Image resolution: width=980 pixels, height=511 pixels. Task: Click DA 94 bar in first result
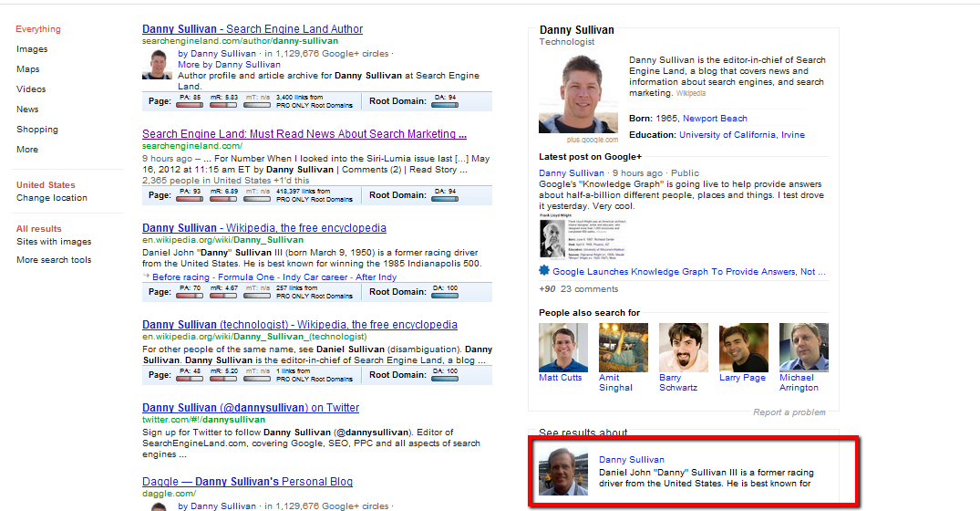pyautogui.click(x=444, y=105)
